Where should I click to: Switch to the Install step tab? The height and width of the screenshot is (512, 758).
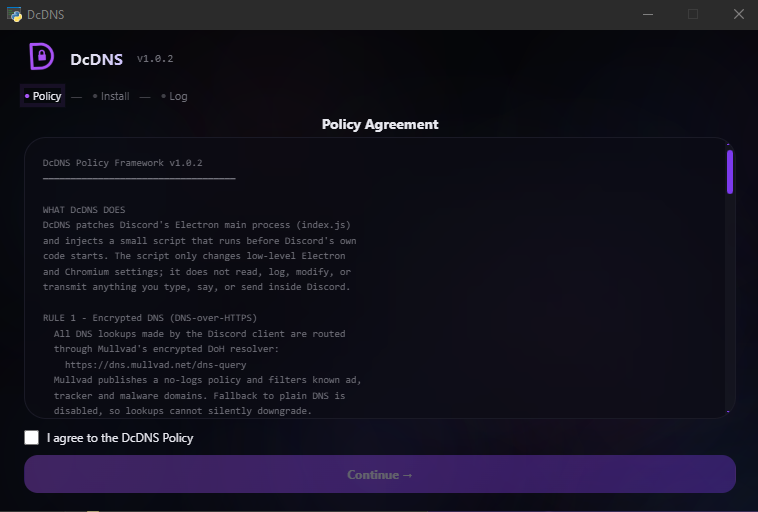tap(111, 96)
